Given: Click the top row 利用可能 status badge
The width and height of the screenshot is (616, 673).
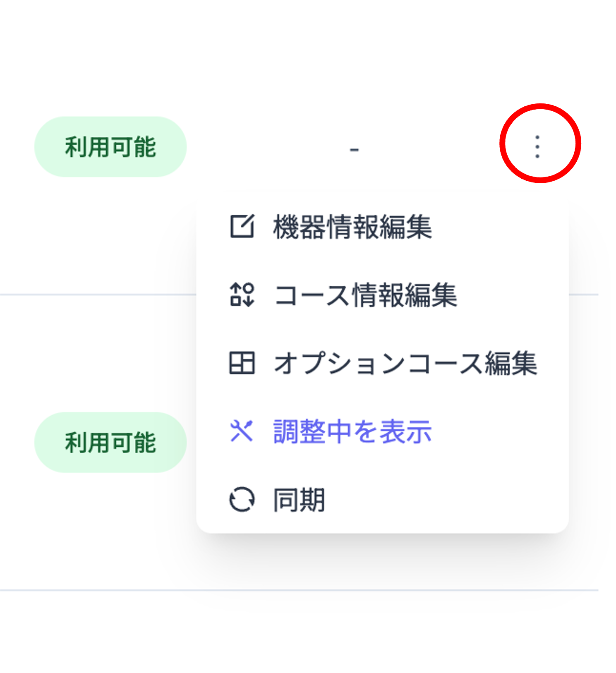Looking at the screenshot, I should [110, 147].
